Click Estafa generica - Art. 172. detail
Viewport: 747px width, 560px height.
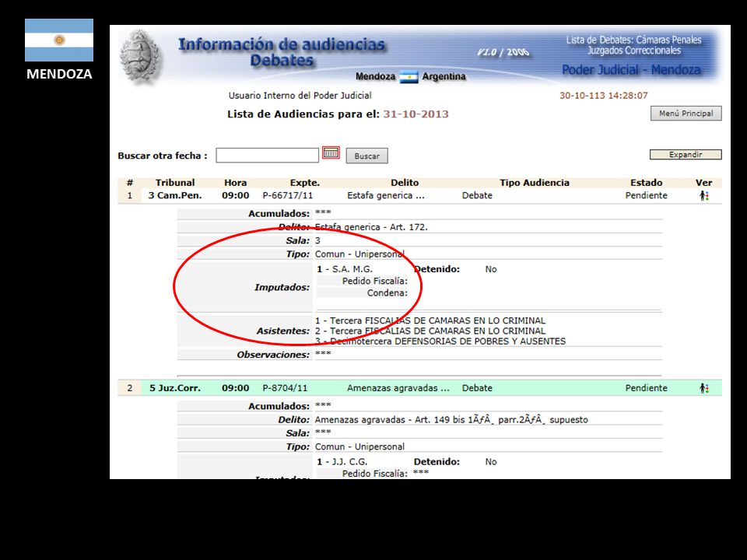[x=372, y=227]
